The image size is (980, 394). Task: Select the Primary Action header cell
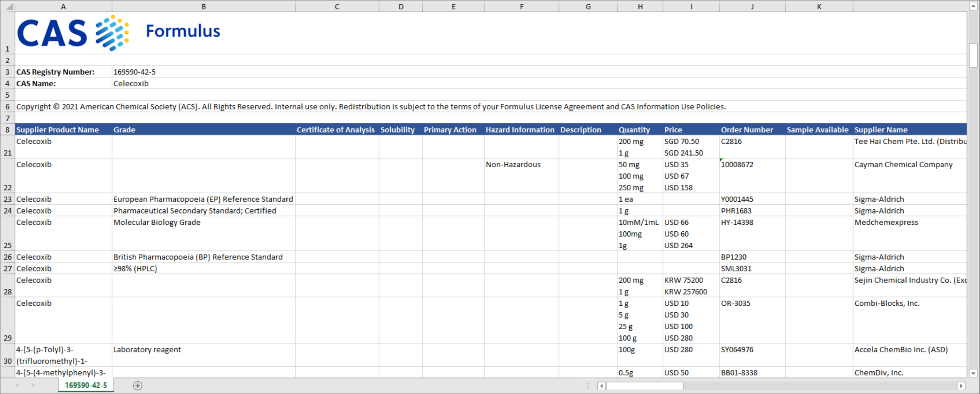click(453, 130)
